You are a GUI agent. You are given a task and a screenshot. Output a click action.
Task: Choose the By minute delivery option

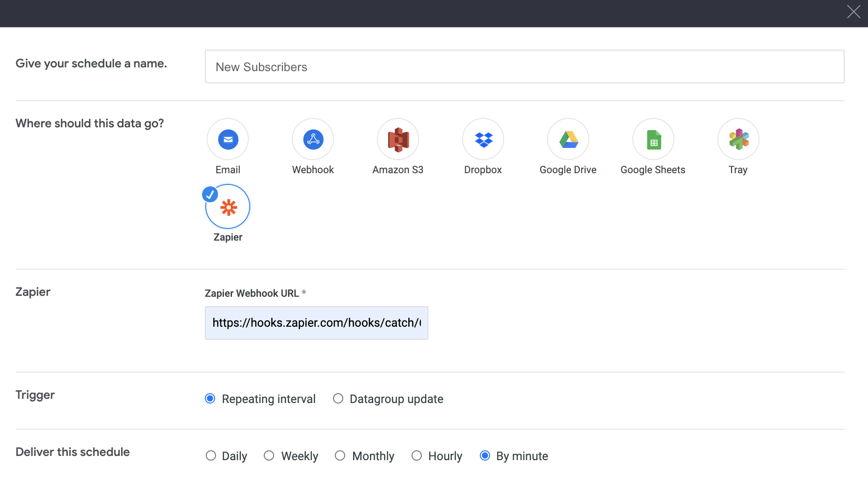point(485,455)
